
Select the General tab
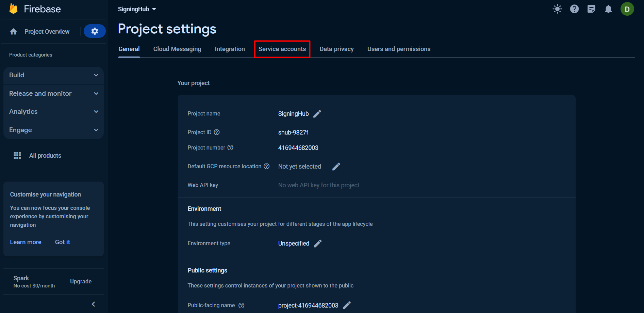(x=129, y=49)
